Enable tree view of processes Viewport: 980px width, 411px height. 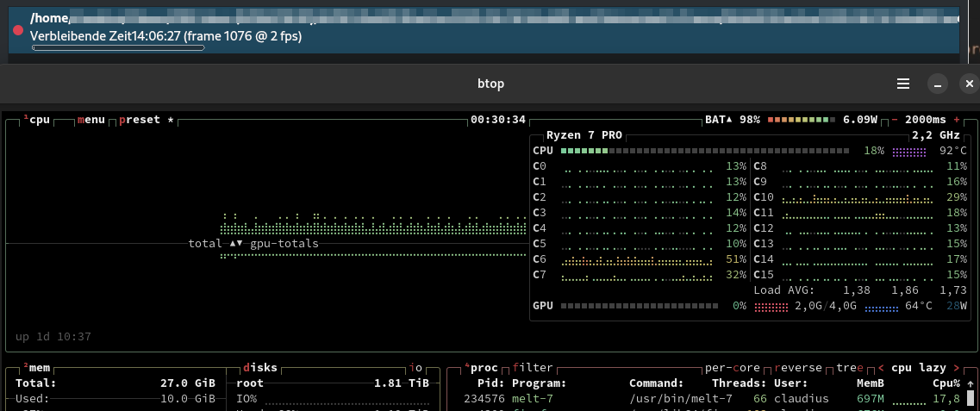point(849,368)
